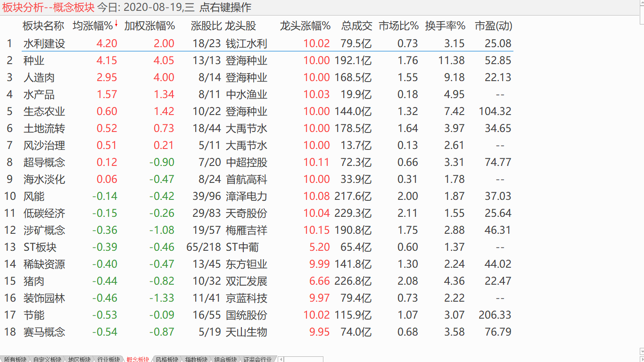
Task: Click leading stock 首航高科
Action: point(247,180)
